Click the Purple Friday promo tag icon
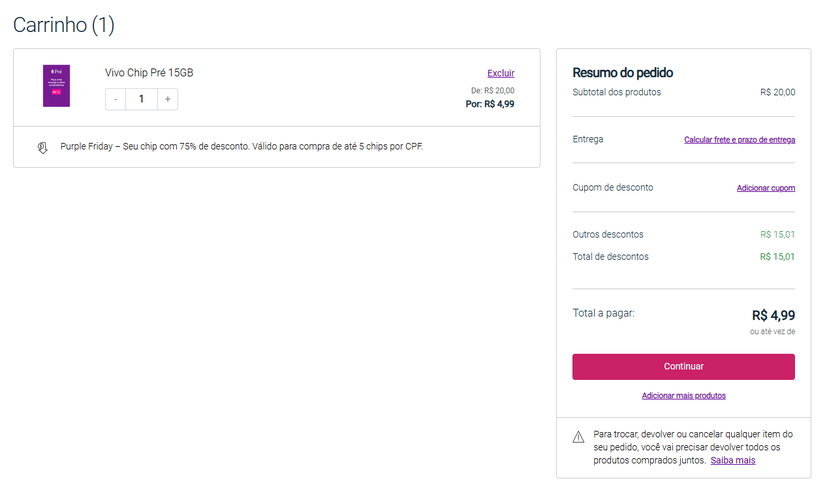The image size is (827, 500). point(42,147)
